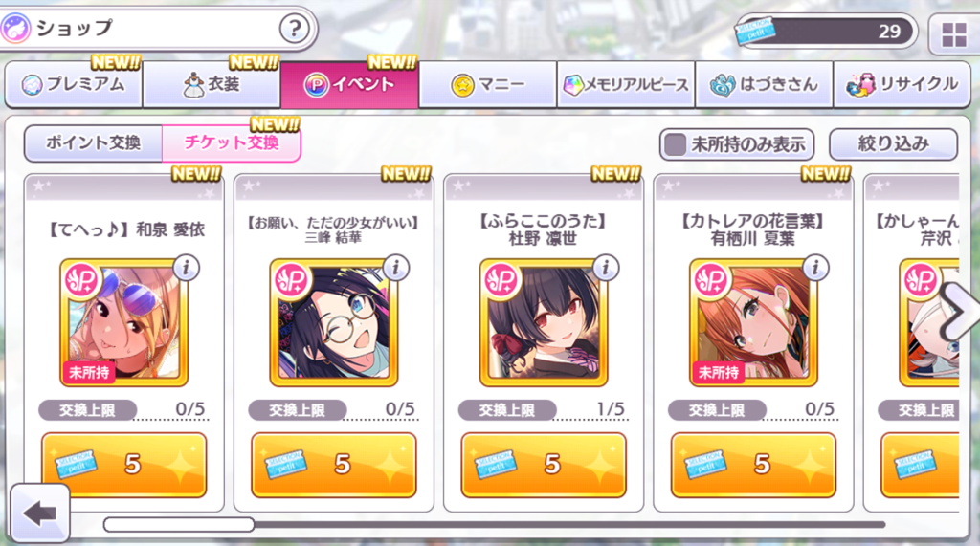Open the grid menu icon
Image resolution: width=980 pixels, height=546 pixels.
pyautogui.click(x=954, y=35)
